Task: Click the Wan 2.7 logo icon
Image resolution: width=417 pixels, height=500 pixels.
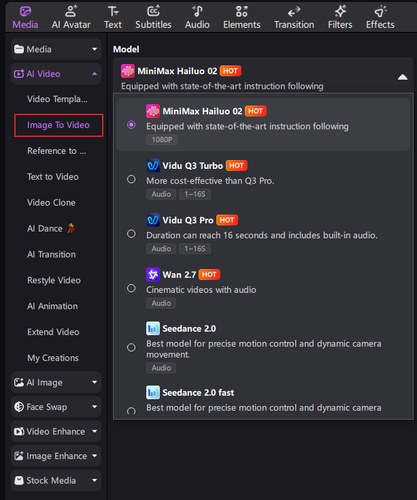Action: pos(153,274)
